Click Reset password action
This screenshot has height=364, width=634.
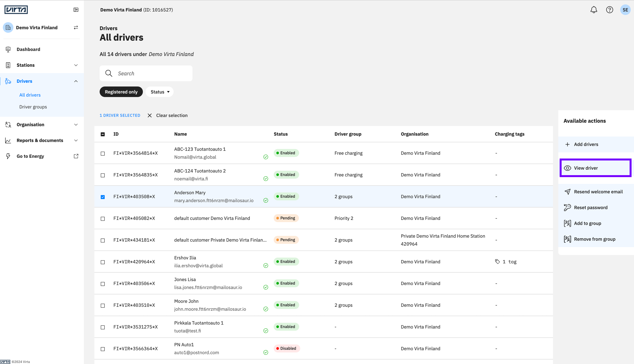(x=596, y=207)
